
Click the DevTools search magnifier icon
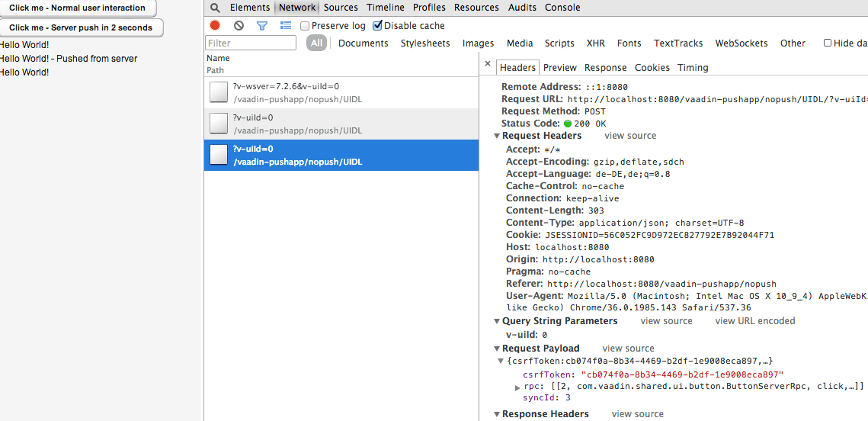point(216,8)
